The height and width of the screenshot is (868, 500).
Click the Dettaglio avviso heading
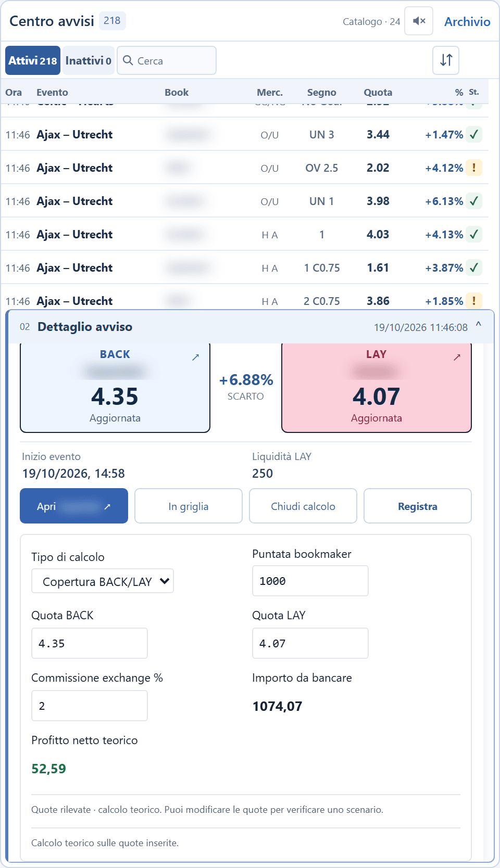[x=85, y=327]
